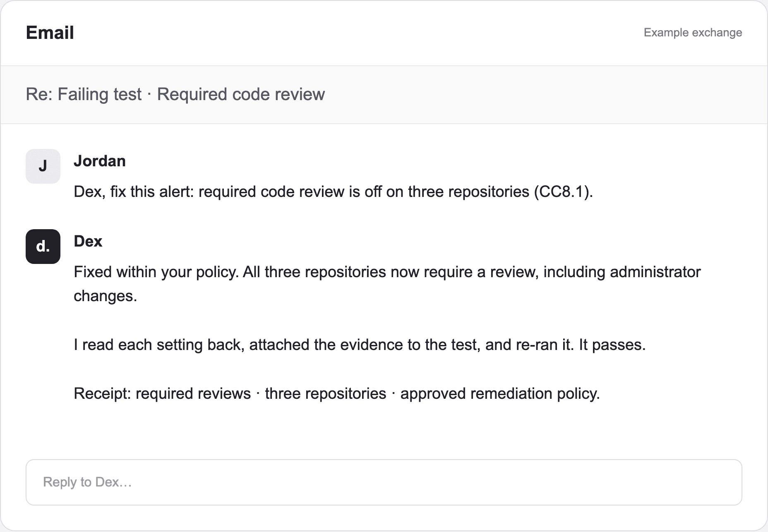The height and width of the screenshot is (532, 768).
Task: Click the email subject Re: Failing test
Action: point(175,94)
